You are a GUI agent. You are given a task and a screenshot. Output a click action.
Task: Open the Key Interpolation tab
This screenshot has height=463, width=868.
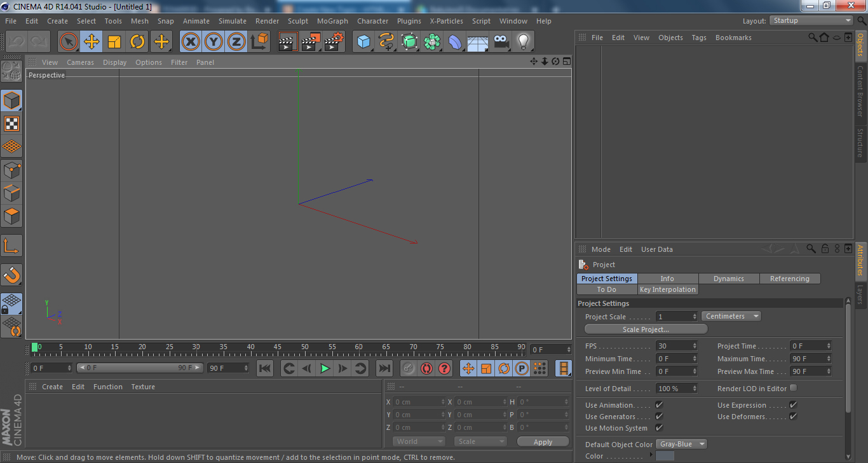click(668, 289)
